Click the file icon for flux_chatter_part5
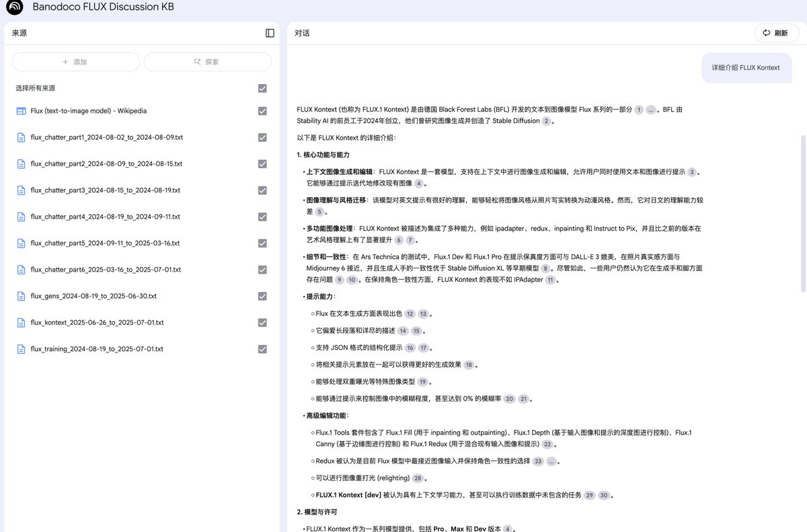807x532 pixels. 21,243
